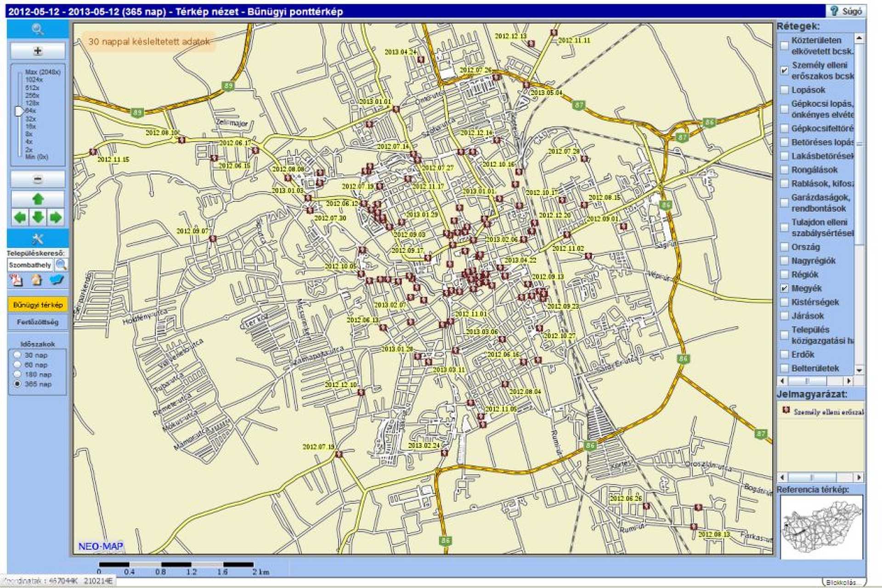
Task: Enable the Rablások layer checkbox
Action: 785,184
